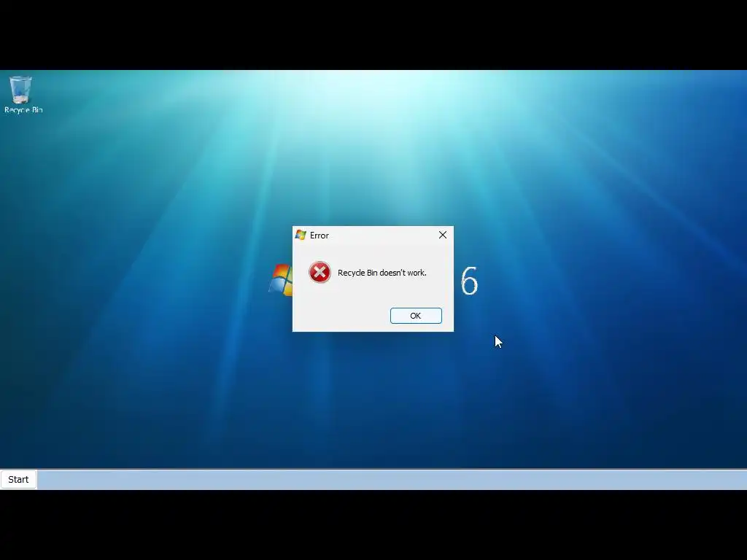The image size is (747, 560).
Task: Click the "Error" title bar text
Action: [x=320, y=236]
